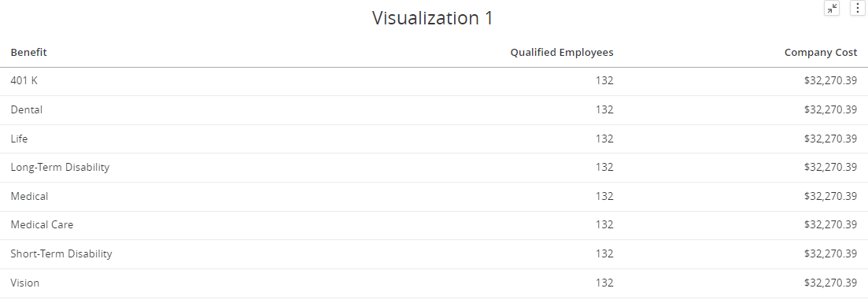Open the three-dot options menu

[858, 8]
